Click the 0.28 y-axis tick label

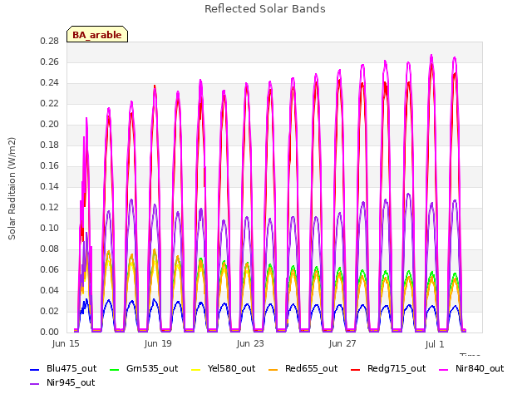50,41
